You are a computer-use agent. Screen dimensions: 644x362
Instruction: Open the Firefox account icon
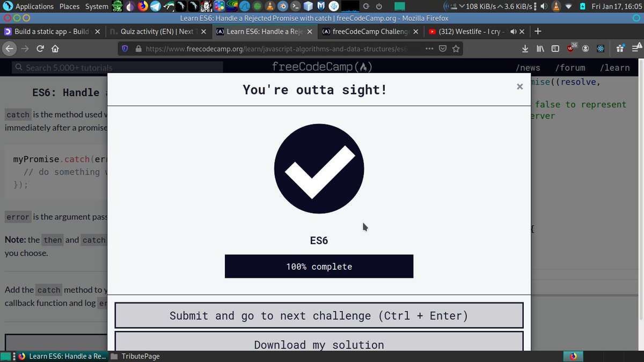pos(586,49)
